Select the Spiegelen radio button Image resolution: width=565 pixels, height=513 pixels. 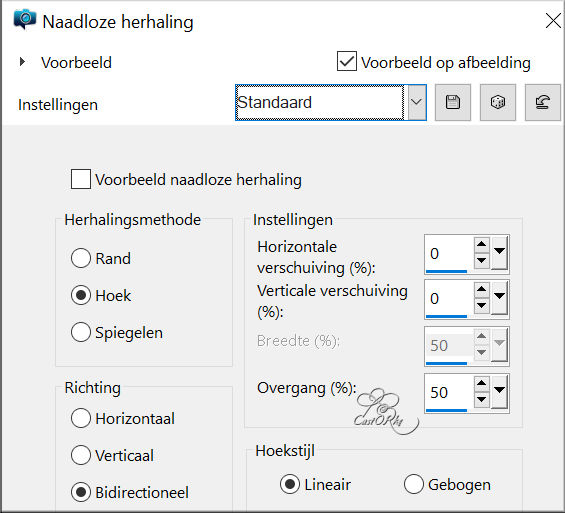pyautogui.click(x=81, y=332)
